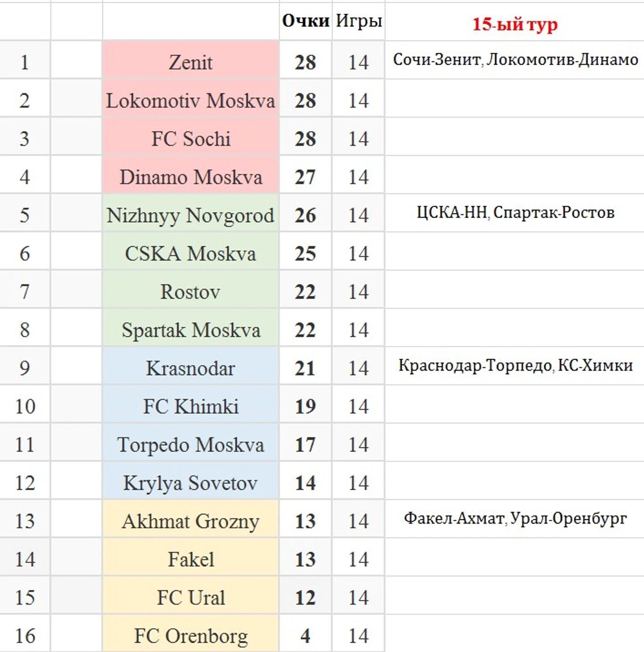Screen dimensions: 644x652
Task: Click the Сочи-Зенит, Локомотив-Динамо fixtures cell
Action: pos(515,60)
